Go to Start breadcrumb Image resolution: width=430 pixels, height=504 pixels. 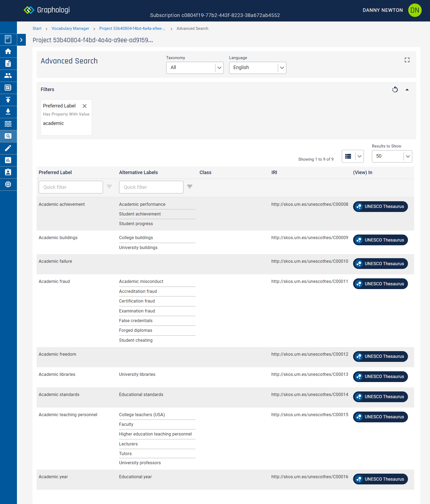[x=37, y=28]
